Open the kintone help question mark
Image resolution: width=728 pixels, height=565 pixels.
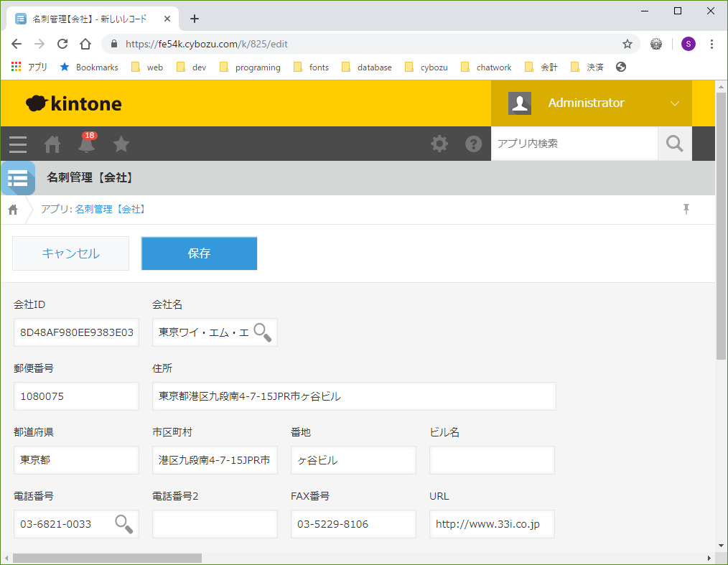(x=474, y=144)
